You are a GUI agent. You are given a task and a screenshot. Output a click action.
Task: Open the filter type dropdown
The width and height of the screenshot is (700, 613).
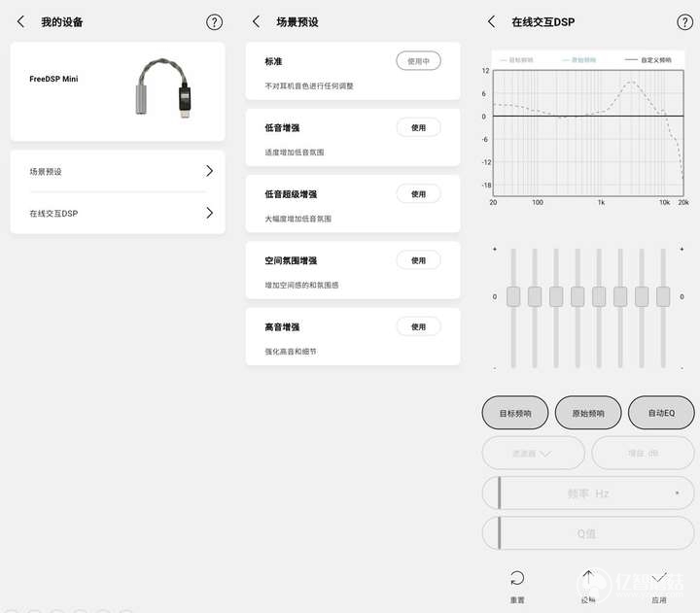tap(534, 454)
